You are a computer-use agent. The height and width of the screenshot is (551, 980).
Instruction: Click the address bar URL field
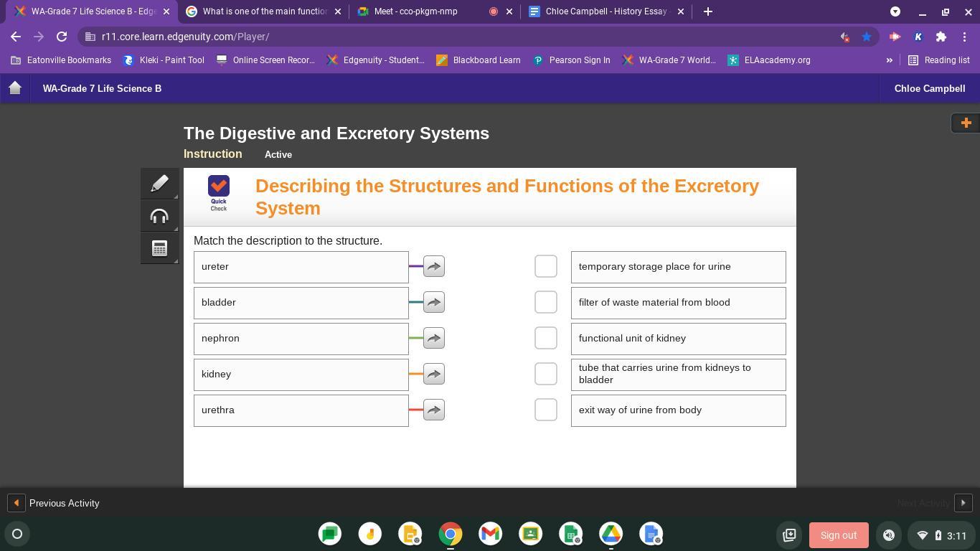point(459,37)
